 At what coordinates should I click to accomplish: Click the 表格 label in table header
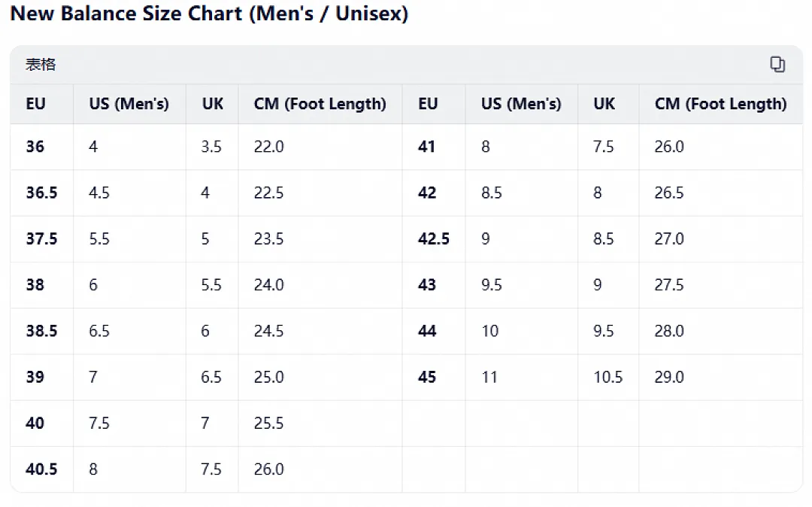click(x=41, y=65)
